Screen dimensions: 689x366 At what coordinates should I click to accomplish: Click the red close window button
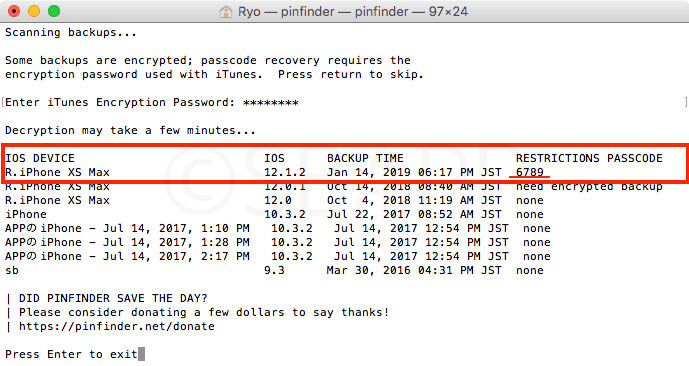14,11
